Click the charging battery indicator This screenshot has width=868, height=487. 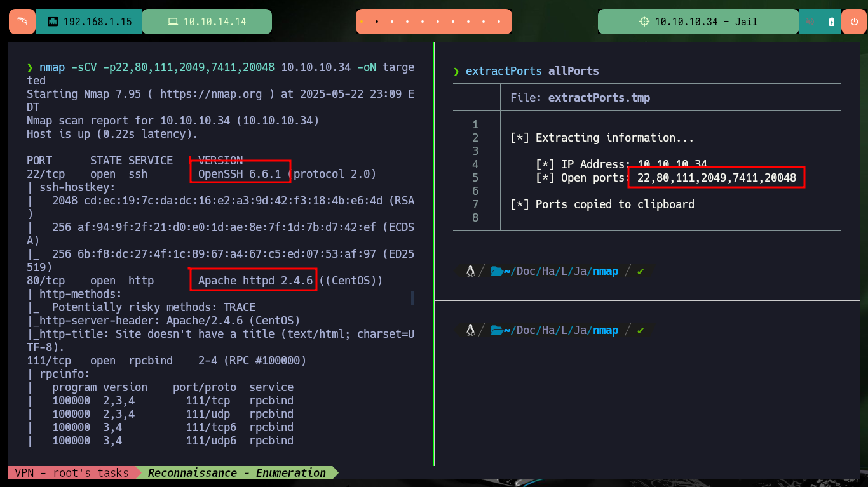point(832,22)
